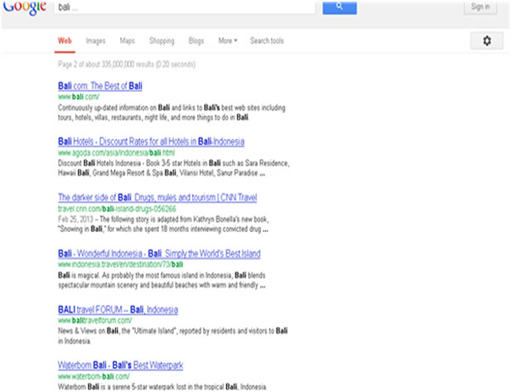Select the Web tab
Screen dimensions: 520x392
point(65,41)
